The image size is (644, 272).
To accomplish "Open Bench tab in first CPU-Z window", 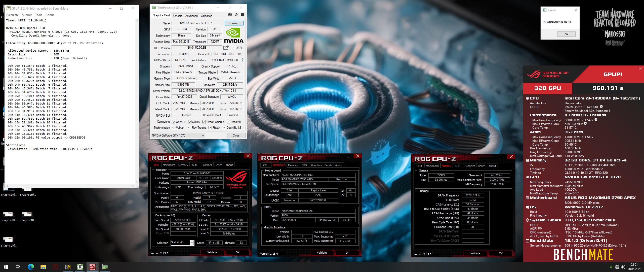I will (x=218, y=165).
